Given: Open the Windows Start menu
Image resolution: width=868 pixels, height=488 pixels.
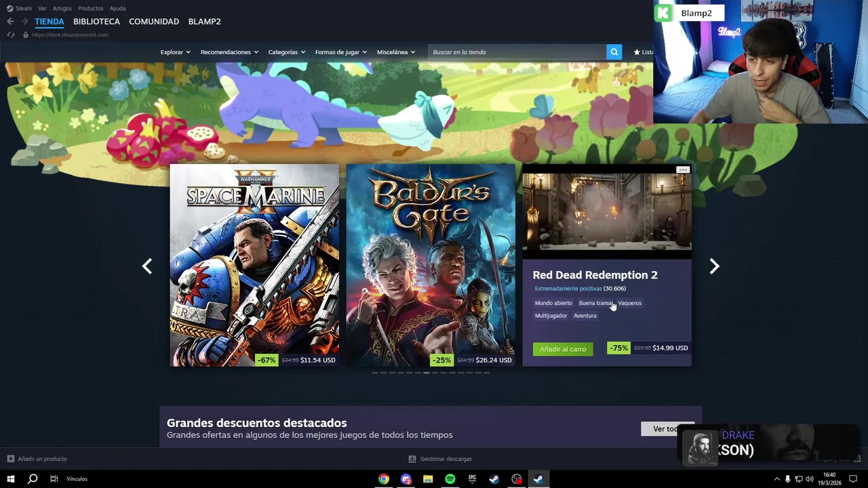Looking at the screenshot, I should [10, 479].
